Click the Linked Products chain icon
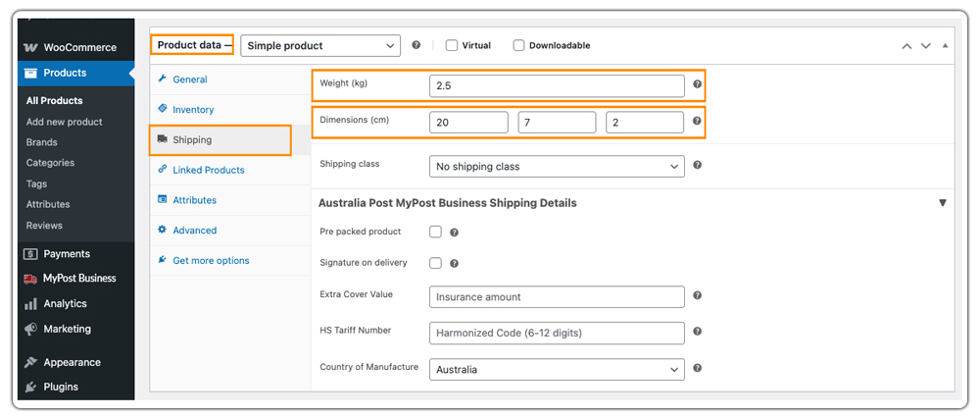Viewport: 980px width, 416px height. [163, 169]
